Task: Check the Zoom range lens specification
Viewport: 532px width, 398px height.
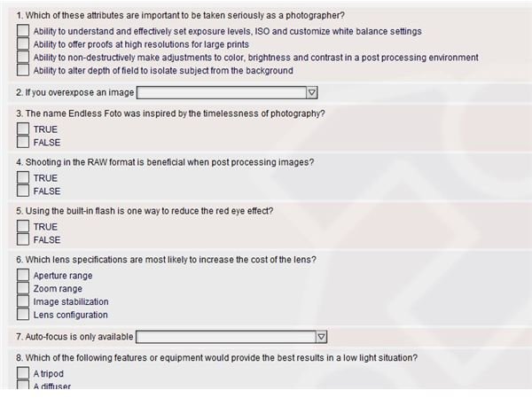Action: click(23, 288)
